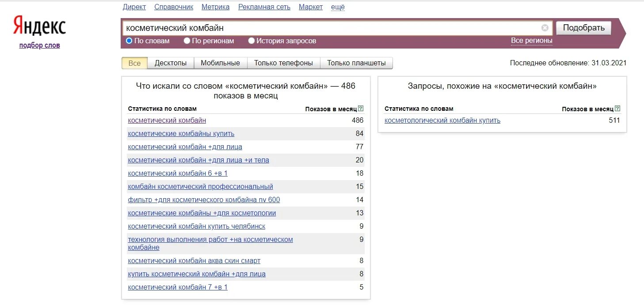644x305 pixels.
Task: Switch to the 'Только планшеты' tab
Action: tap(356, 63)
